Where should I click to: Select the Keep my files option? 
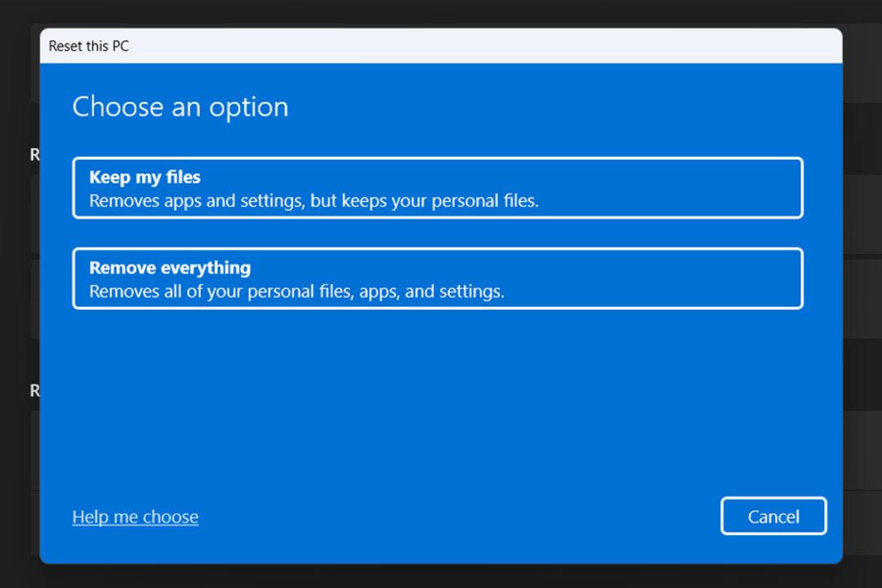pyautogui.click(x=438, y=188)
